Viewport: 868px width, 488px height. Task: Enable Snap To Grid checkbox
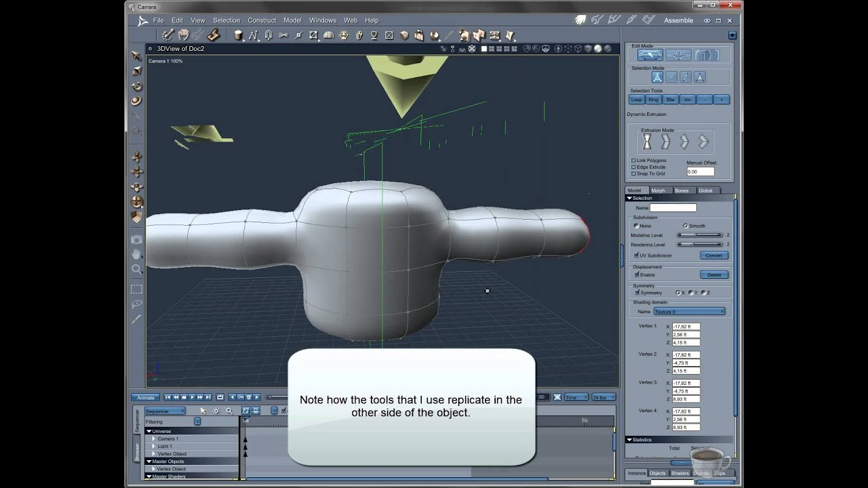tap(634, 174)
